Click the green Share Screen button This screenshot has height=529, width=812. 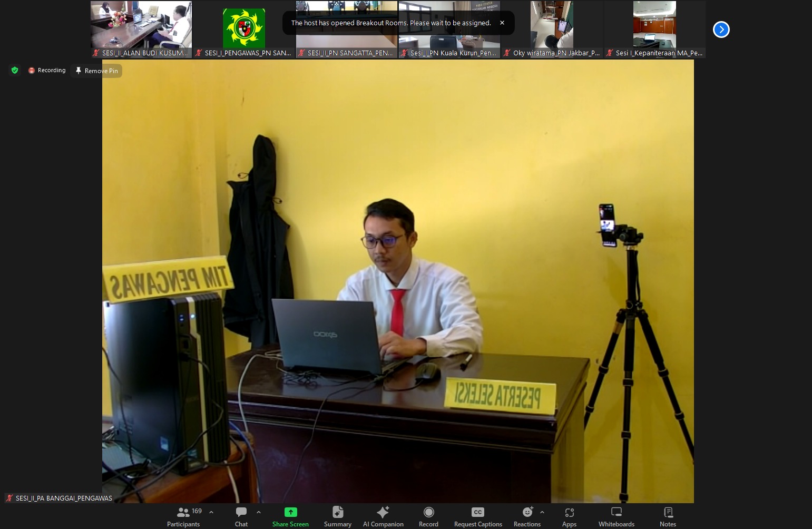[x=290, y=516]
